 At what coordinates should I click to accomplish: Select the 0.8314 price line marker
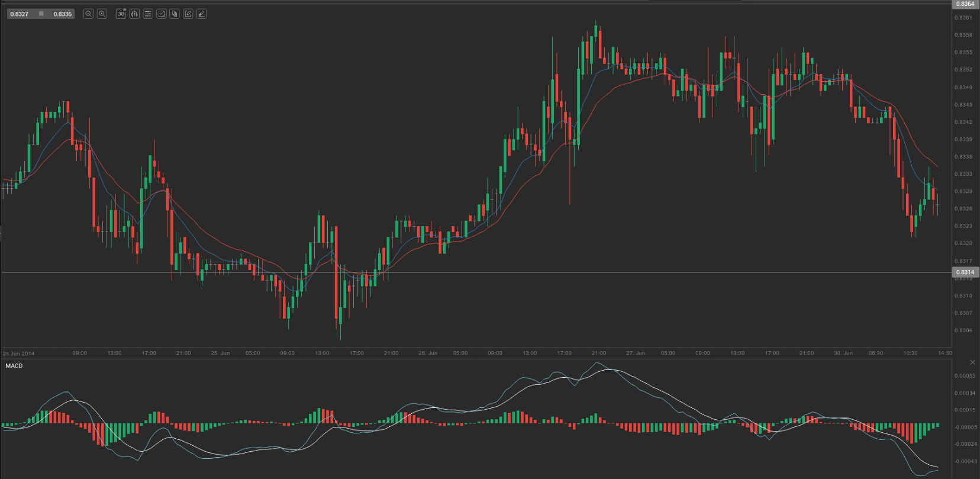(965, 272)
